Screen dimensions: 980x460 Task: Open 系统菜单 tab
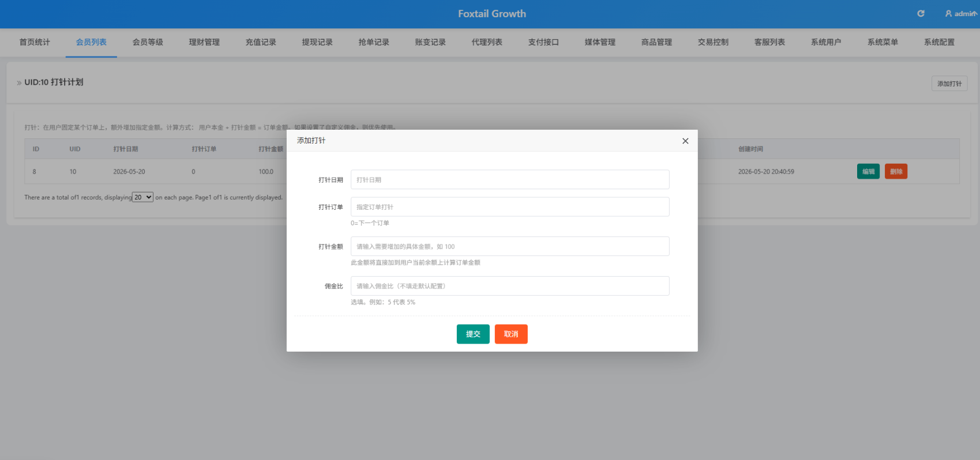pos(883,42)
